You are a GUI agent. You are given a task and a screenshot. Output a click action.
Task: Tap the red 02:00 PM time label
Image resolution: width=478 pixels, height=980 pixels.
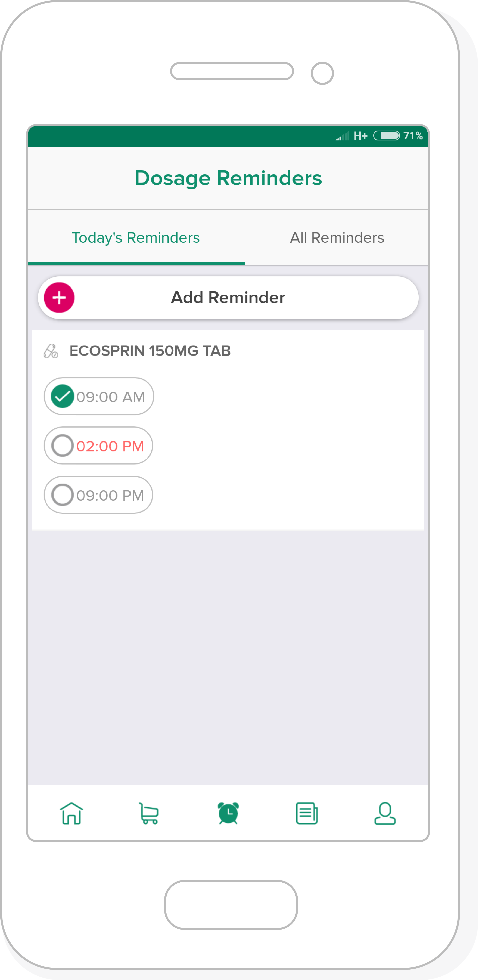(x=110, y=446)
